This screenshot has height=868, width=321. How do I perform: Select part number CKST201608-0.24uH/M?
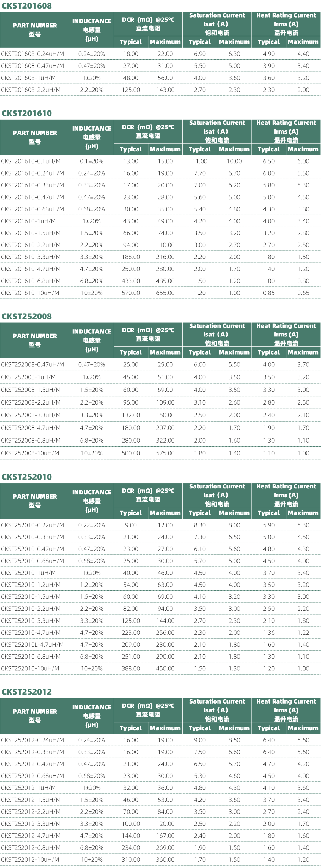click(x=32, y=54)
